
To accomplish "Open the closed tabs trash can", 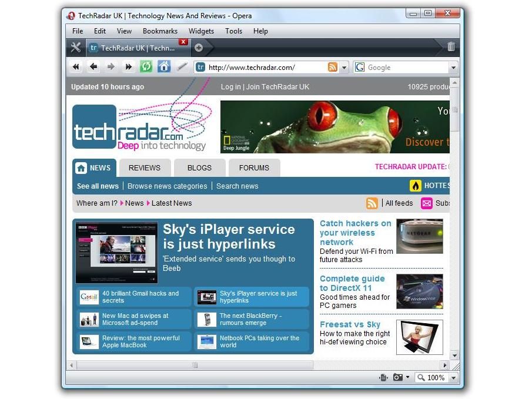I will pyautogui.click(x=451, y=46).
